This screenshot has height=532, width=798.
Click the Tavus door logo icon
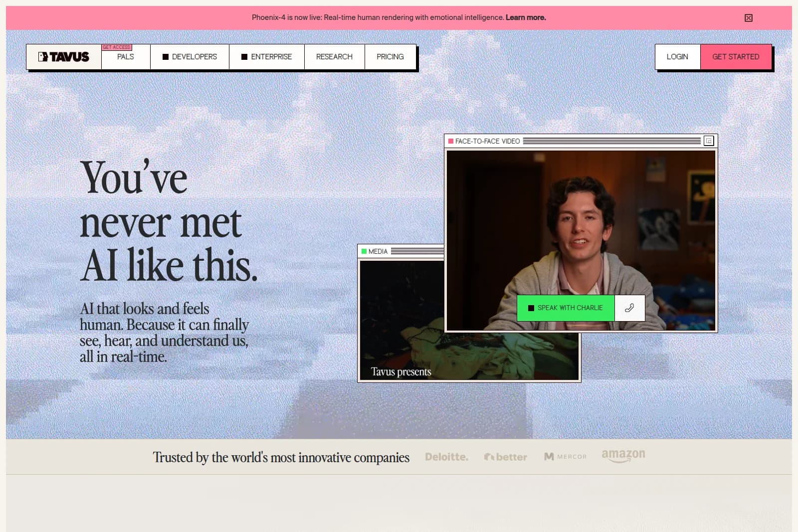(x=42, y=56)
